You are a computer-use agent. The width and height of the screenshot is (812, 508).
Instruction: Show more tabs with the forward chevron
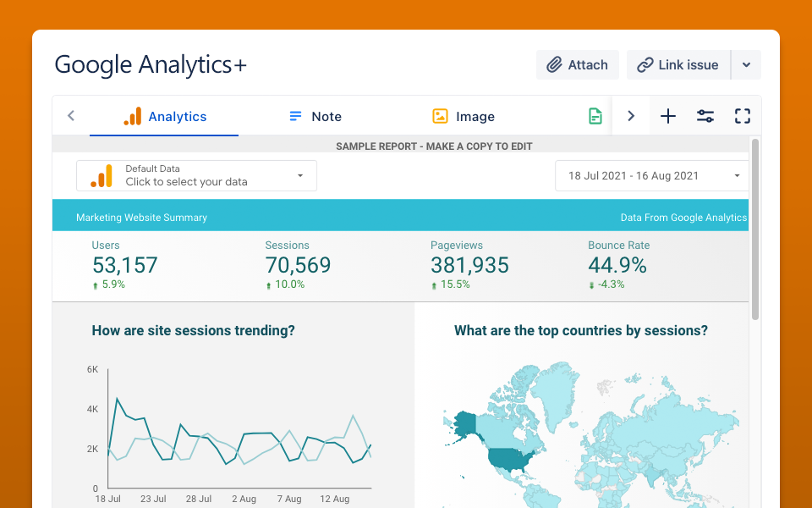coord(631,116)
